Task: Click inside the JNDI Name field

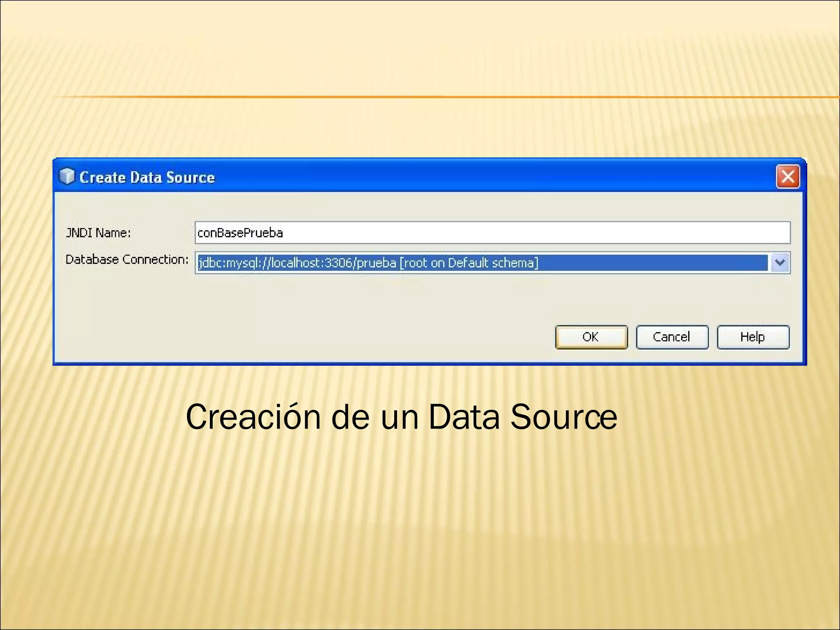Action: [492, 233]
